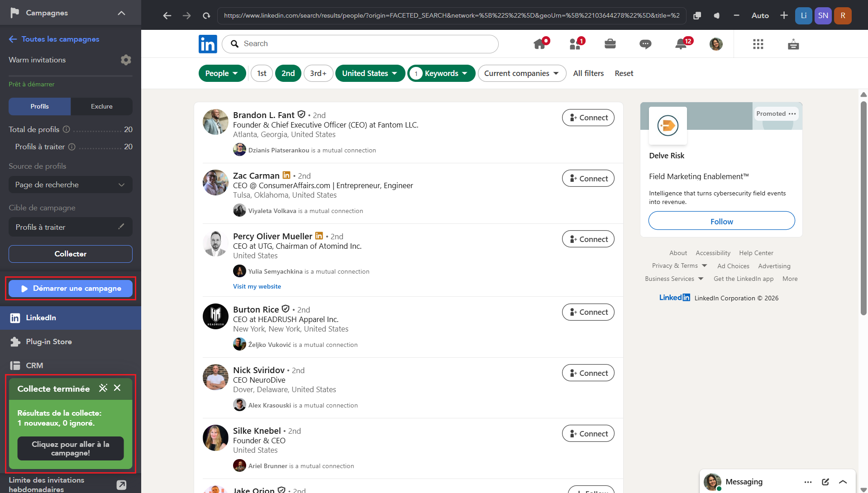Toggle the 2nd connections filter
Image resolution: width=868 pixels, height=493 pixels.
click(x=288, y=73)
